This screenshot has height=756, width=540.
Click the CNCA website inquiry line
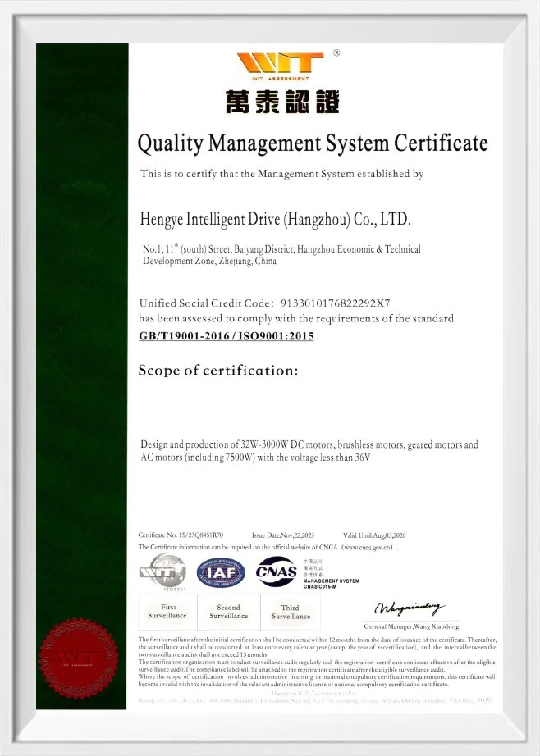268,547
